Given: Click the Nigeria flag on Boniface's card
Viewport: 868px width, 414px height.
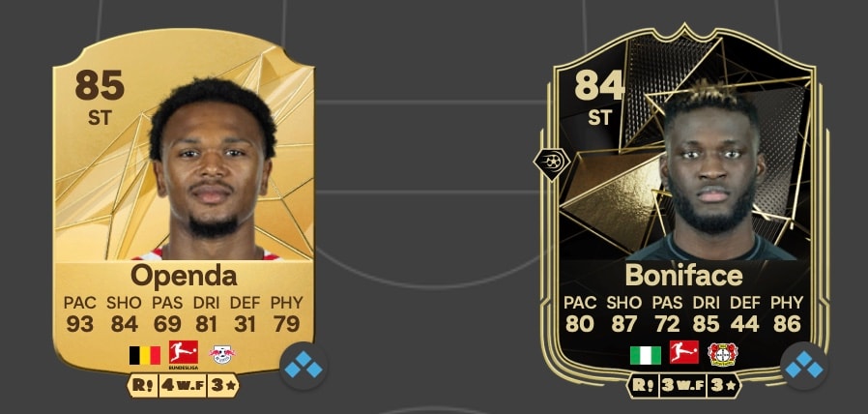Looking at the screenshot, I should [646, 355].
